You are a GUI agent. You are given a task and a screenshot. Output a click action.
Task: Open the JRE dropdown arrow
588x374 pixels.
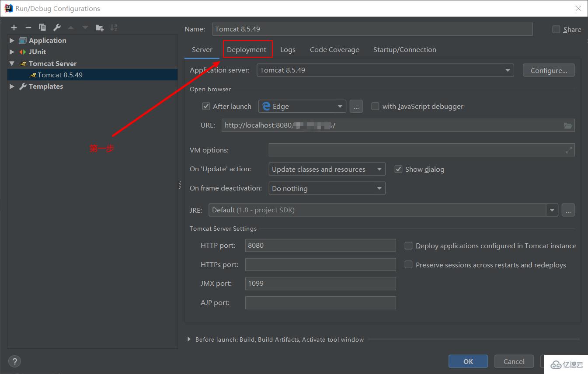[552, 210]
